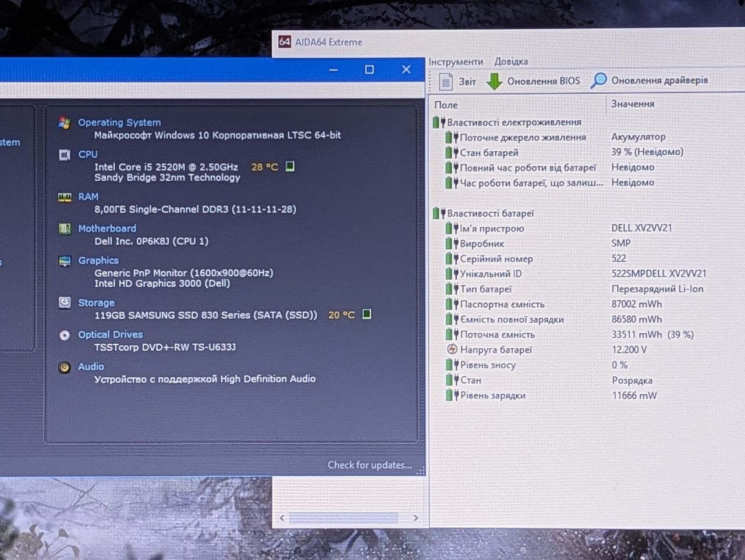The height and width of the screenshot is (560, 745).
Task: Click the battery icon beside Рівень зарядки
Action: tap(452, 395)
